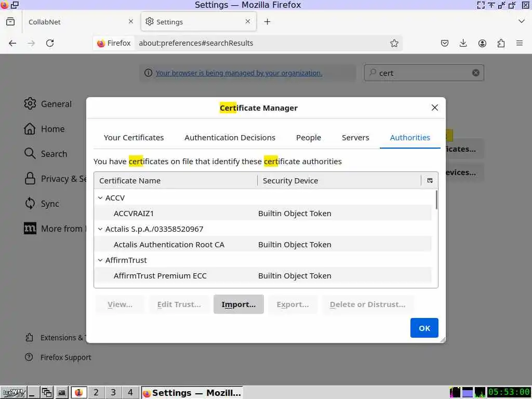Close the CollabNet tab
Screen dimensions: 532x399
coord(131,21)
